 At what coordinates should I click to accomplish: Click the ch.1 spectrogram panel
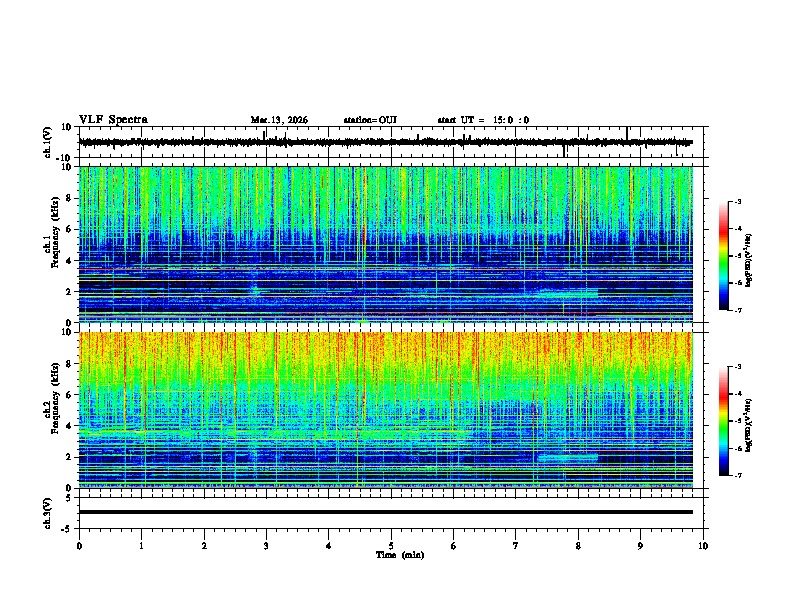click(x=385, y=244)
